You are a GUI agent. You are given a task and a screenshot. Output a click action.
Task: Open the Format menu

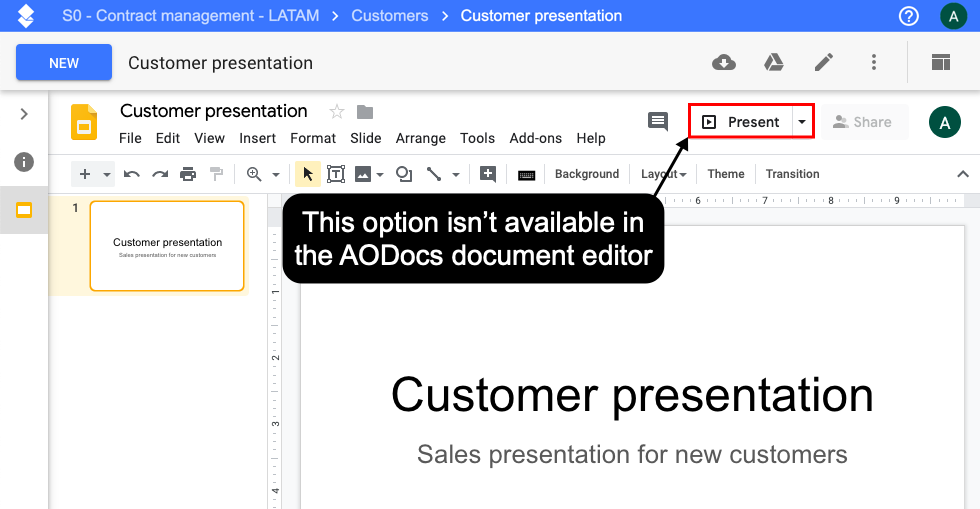click(x=312, y=138)
